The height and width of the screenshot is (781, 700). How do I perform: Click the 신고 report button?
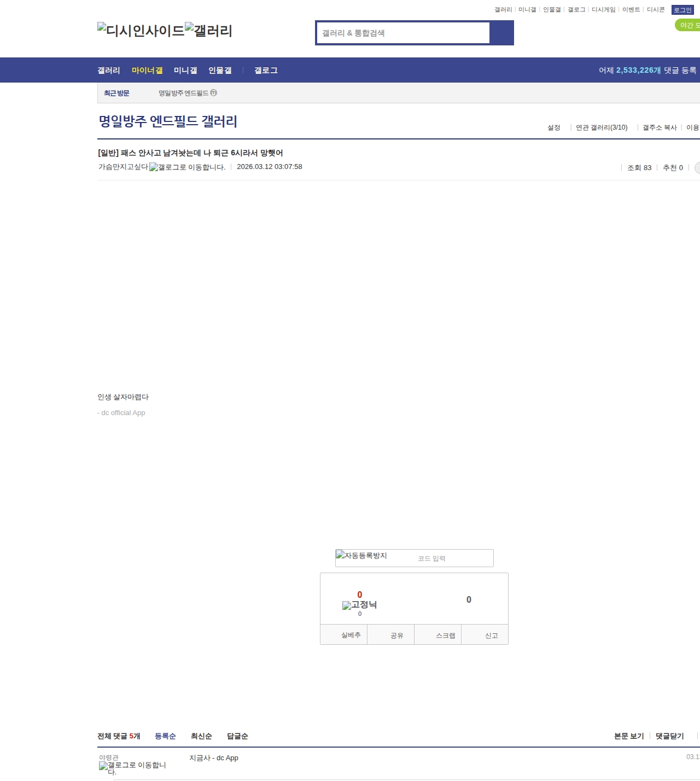491,636
